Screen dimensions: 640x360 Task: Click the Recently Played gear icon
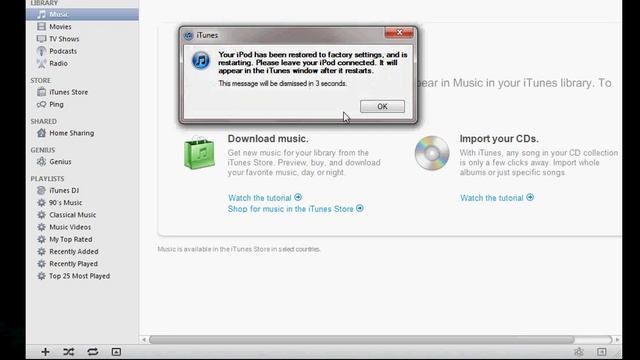tap(41, 264)
